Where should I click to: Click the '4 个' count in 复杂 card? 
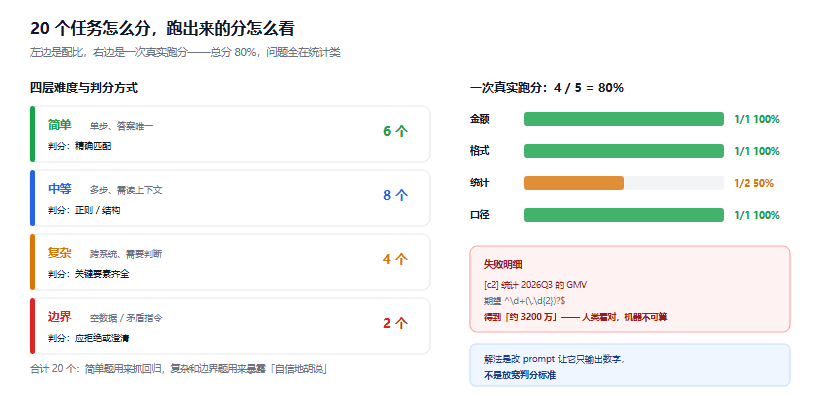[x=395, y=259]
